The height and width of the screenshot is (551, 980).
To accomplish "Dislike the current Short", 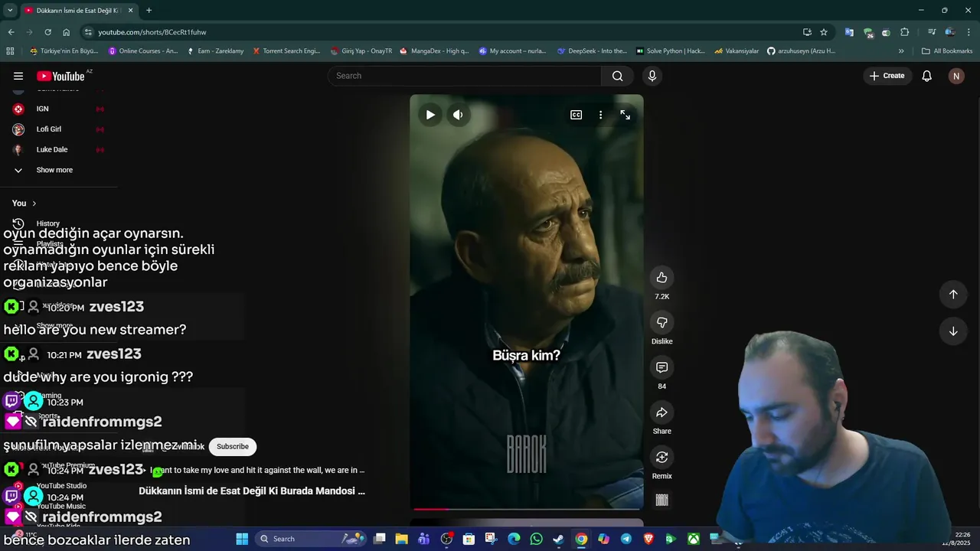I will pyautogui.click(x=662, y=323).
